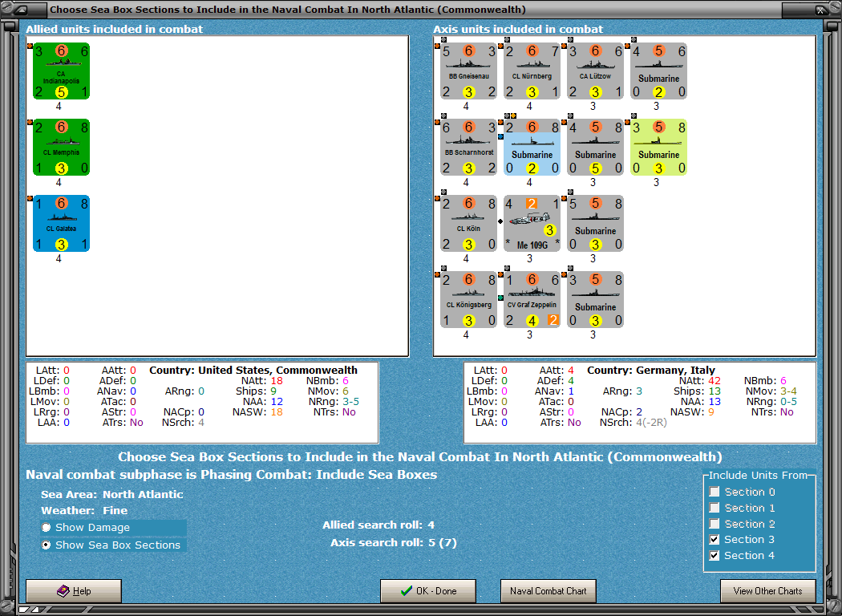Select the CL Nürnberg unit counter
Screen dimensions: 842x616
tap(532, 71)
